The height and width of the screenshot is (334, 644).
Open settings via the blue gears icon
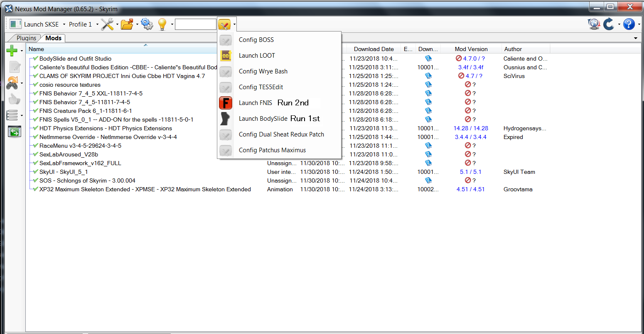tap(147, 24)
